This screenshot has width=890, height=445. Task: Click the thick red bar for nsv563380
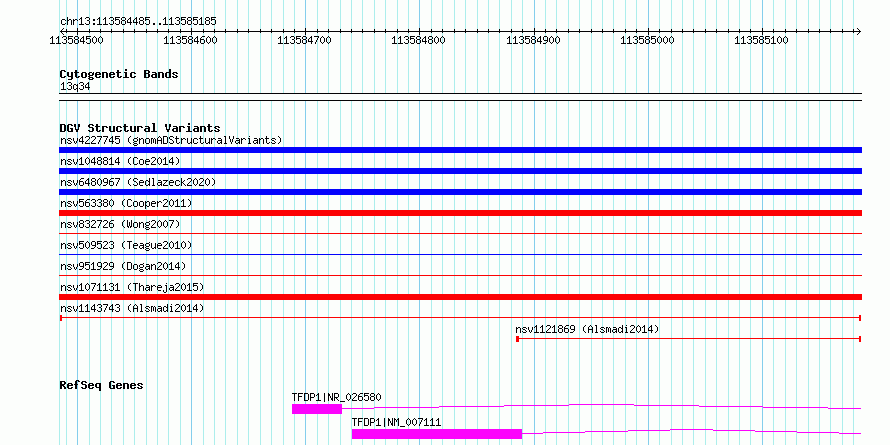pyautogui.click(x=460, y=213)
